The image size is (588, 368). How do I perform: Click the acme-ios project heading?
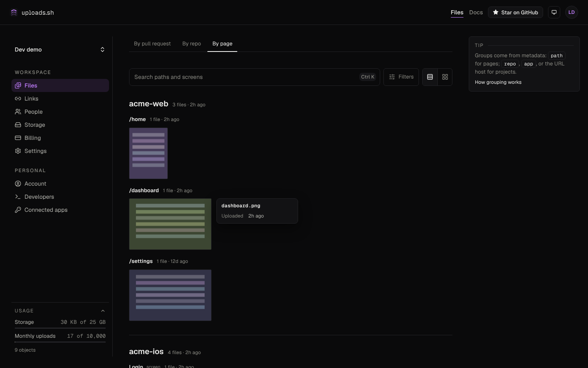tap(146, 352)
